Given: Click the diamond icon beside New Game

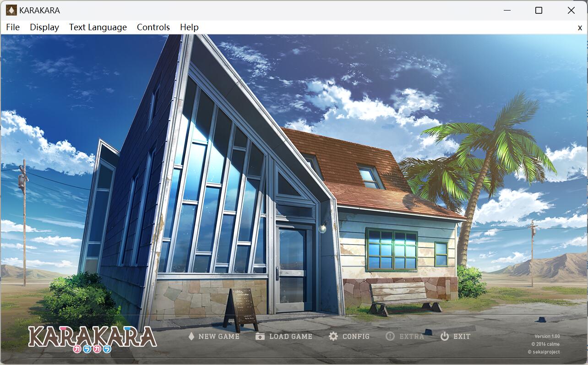Looking at the screenshot, I should [x=191, y=336].
